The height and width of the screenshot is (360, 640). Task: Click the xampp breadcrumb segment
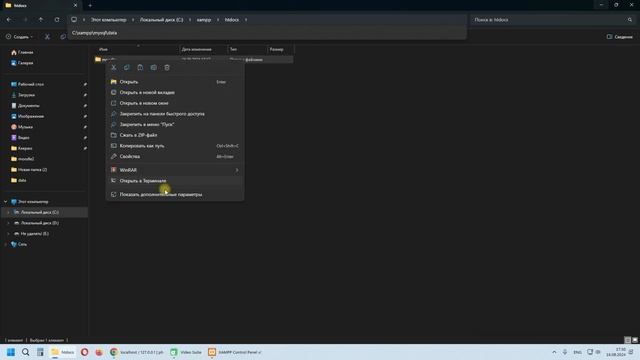point(204,20)
